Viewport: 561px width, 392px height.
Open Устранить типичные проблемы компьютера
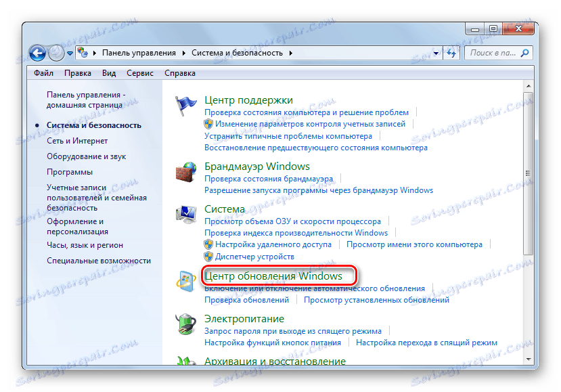[x=288, y=136]
